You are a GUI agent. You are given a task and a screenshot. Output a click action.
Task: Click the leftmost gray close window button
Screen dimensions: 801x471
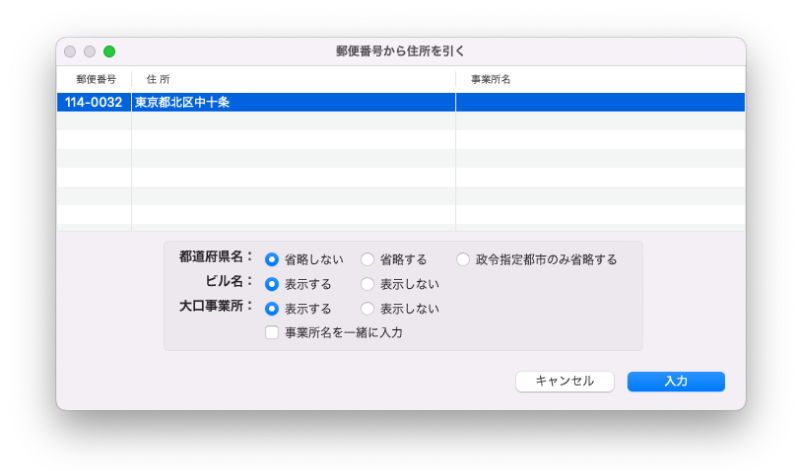tap(71, 51)
